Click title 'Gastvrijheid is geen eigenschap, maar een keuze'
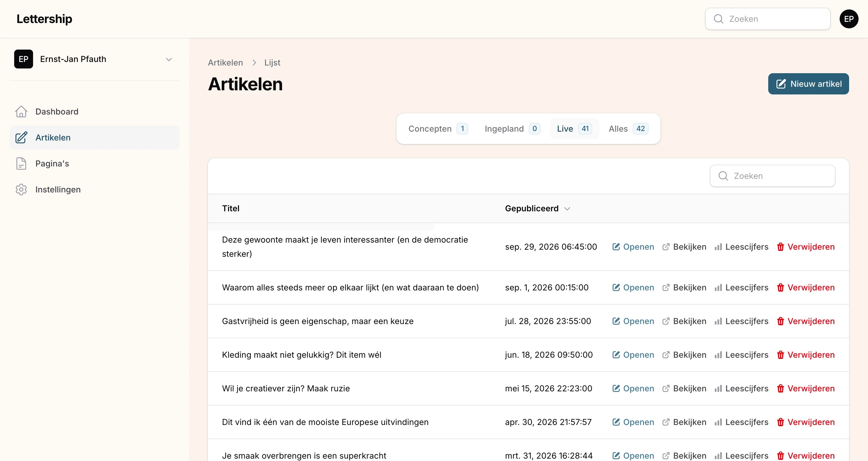This screenshot has height=461, width=868. point(318,321)
